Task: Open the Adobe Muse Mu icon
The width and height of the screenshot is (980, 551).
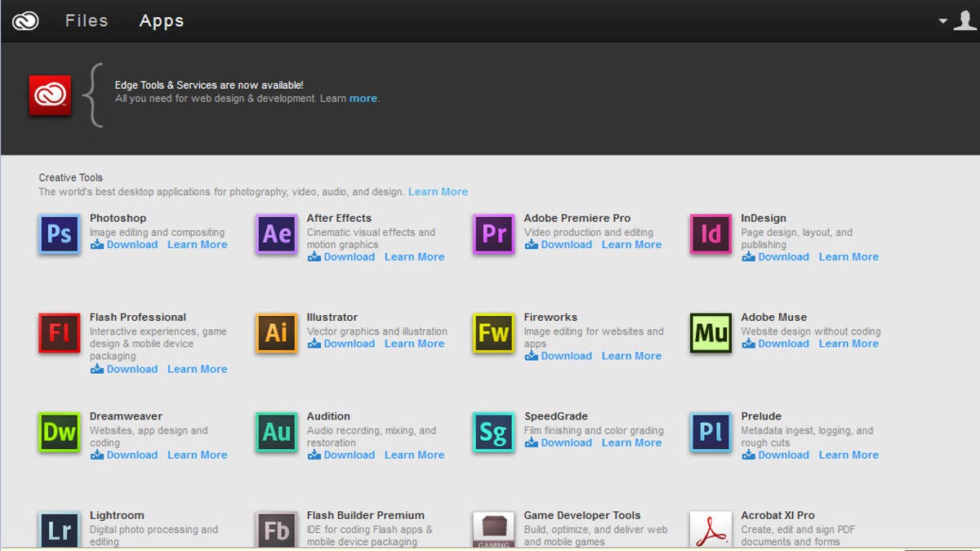Action: click(x=710, y=333)
